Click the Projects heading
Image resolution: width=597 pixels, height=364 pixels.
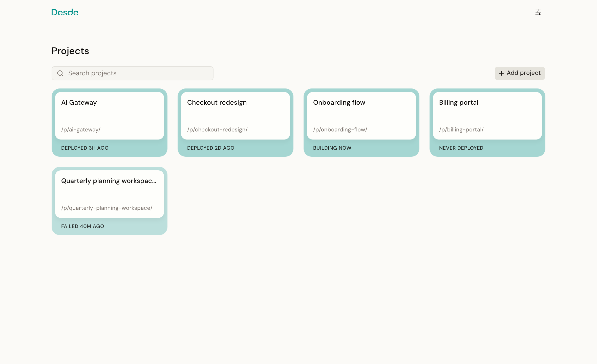pyautogui.click(x=70, y=51)
